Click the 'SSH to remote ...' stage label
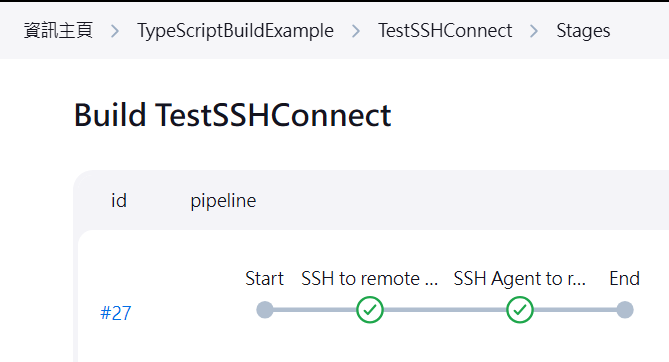 (369, 279)
